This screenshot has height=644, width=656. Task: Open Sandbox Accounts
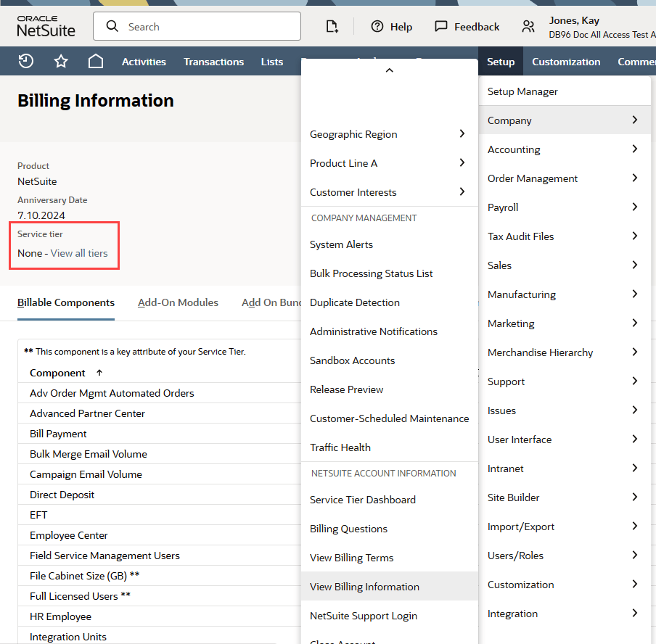pos(389,360)
